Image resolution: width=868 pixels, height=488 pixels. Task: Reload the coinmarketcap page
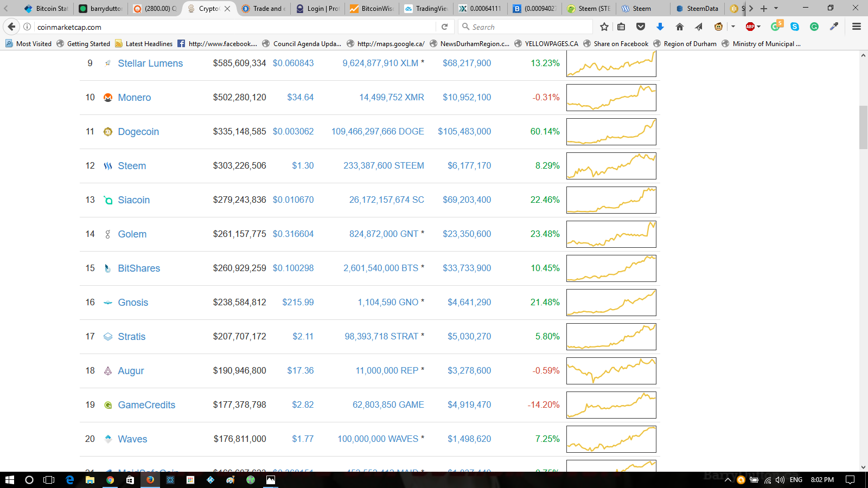pos(444,27)
